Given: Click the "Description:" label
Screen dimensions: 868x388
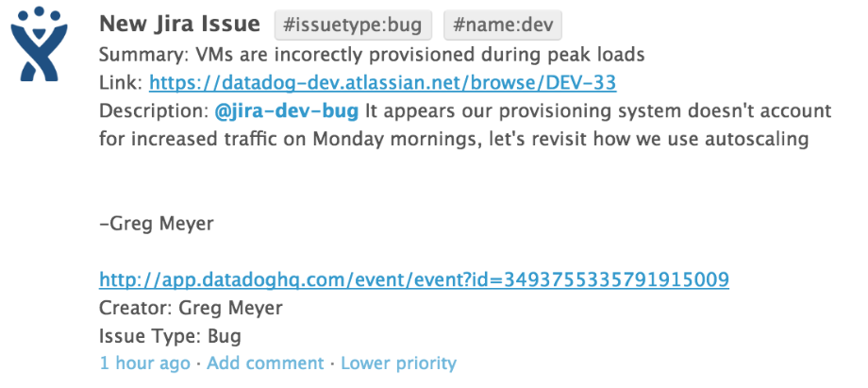Looking at the screenshot, I should click(154, 111).
